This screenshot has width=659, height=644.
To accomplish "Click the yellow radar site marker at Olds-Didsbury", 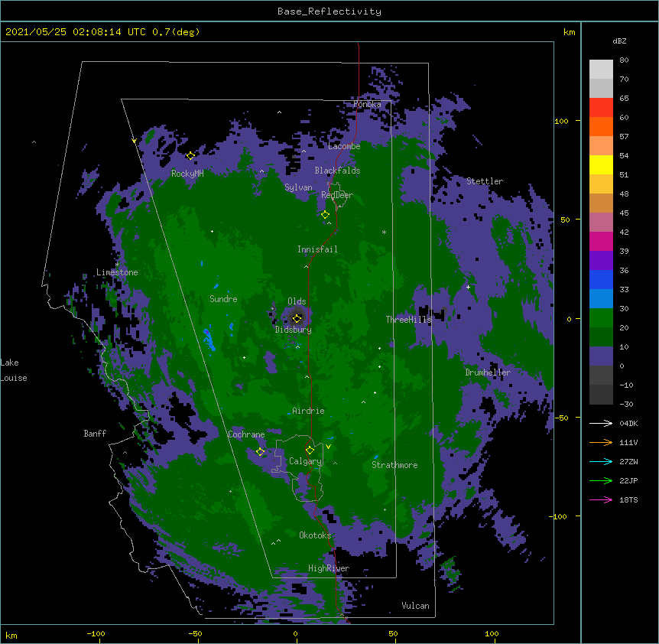I will [x=297, y=318].
